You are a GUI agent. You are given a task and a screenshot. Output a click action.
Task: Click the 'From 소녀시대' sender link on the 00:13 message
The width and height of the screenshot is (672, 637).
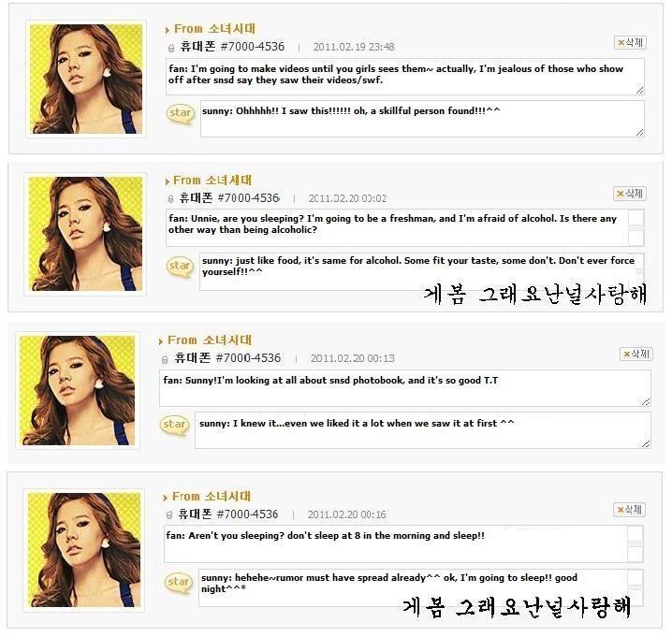tap(210, 340)
